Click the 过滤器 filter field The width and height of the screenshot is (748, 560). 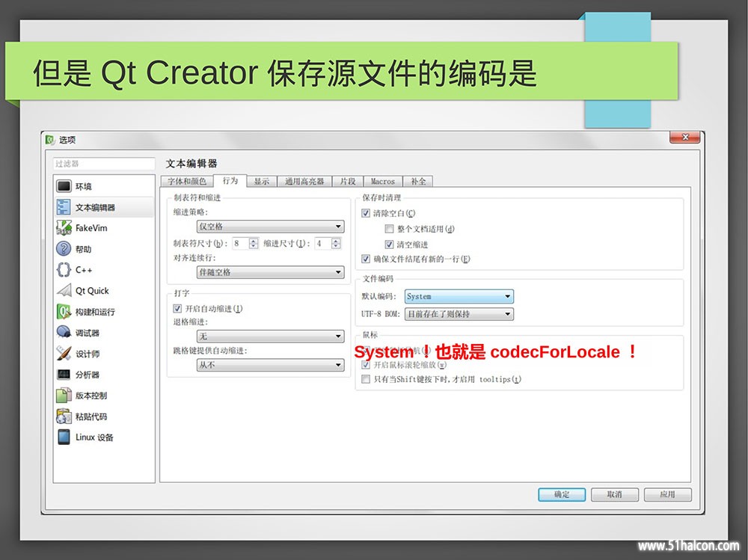[104, 164]
